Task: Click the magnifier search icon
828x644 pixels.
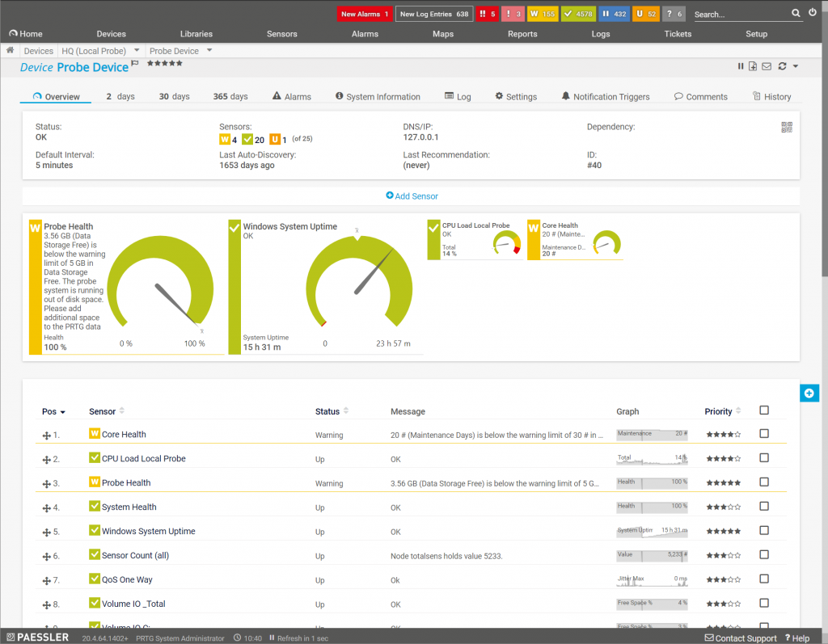Action: (796, 14)
